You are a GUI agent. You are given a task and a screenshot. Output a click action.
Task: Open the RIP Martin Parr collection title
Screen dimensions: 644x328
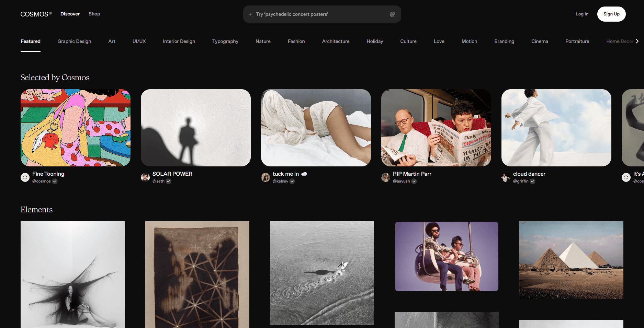click(412, 174)
